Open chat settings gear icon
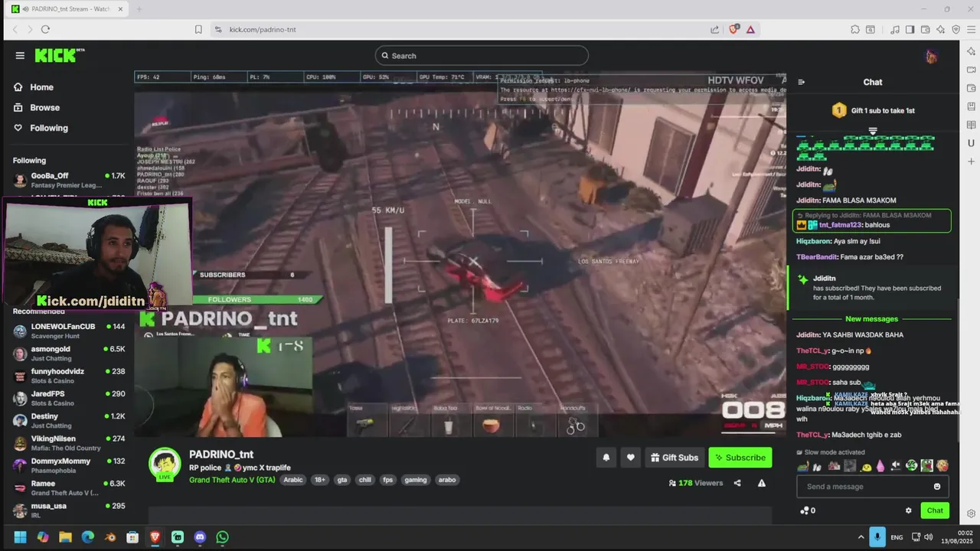Viewport: 980px width, 551px height. (909, 510)
